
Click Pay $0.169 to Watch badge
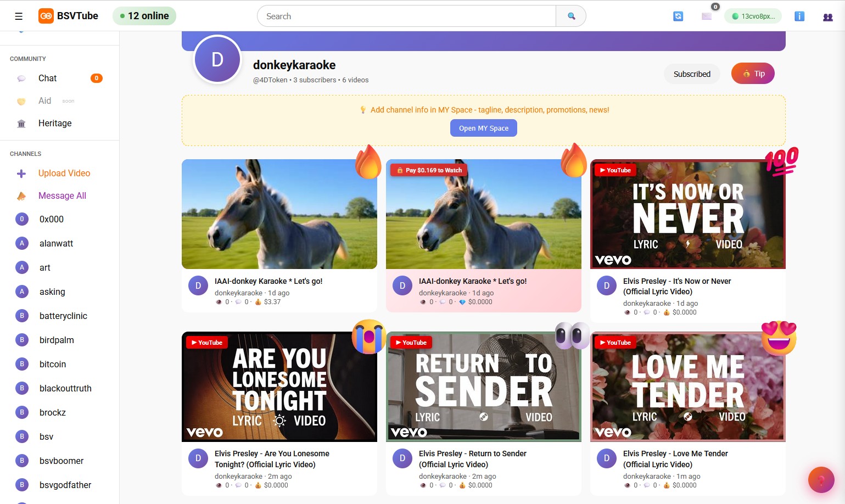(x=429, y=170)
